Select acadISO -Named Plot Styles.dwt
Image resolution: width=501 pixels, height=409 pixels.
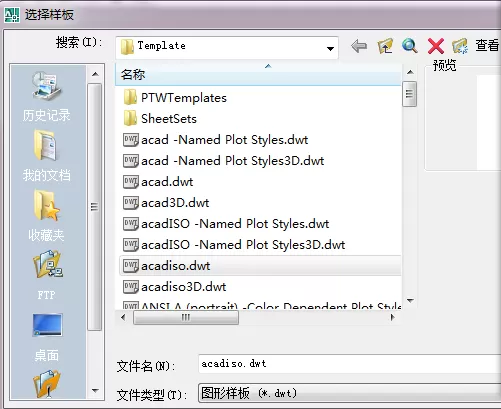pos(235,224)
